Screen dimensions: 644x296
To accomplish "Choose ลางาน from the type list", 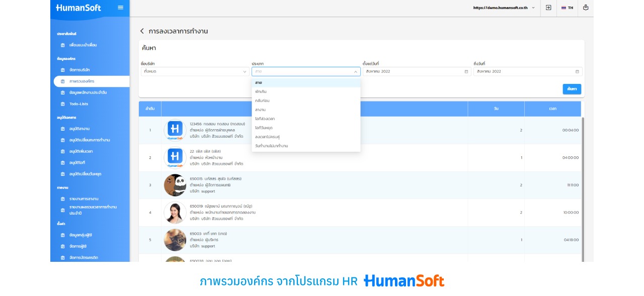I will click(x=306, y=110).
